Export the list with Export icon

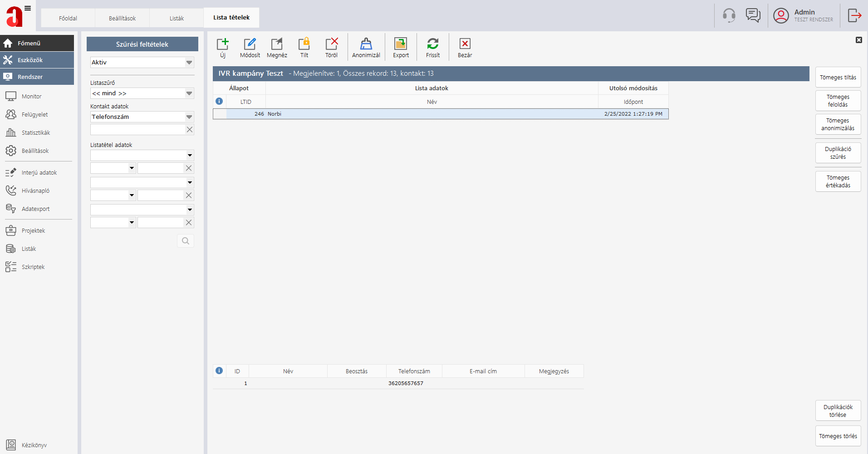(x=401, y=44)
